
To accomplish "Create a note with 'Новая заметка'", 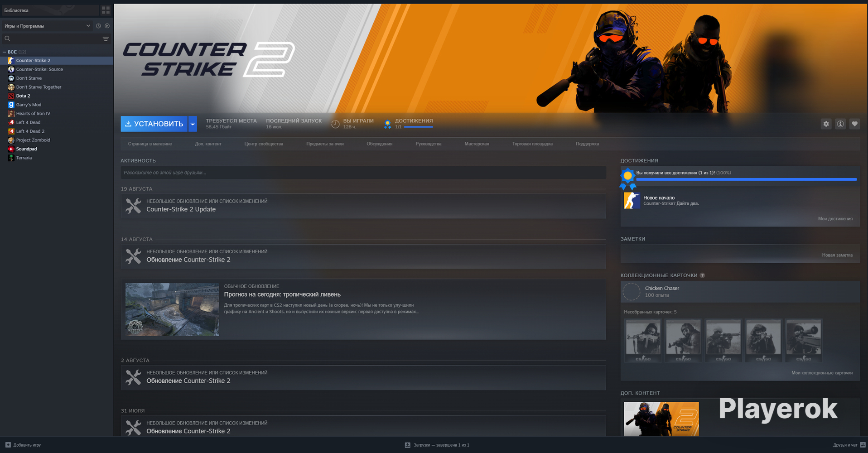I will [x=837, y=255].
